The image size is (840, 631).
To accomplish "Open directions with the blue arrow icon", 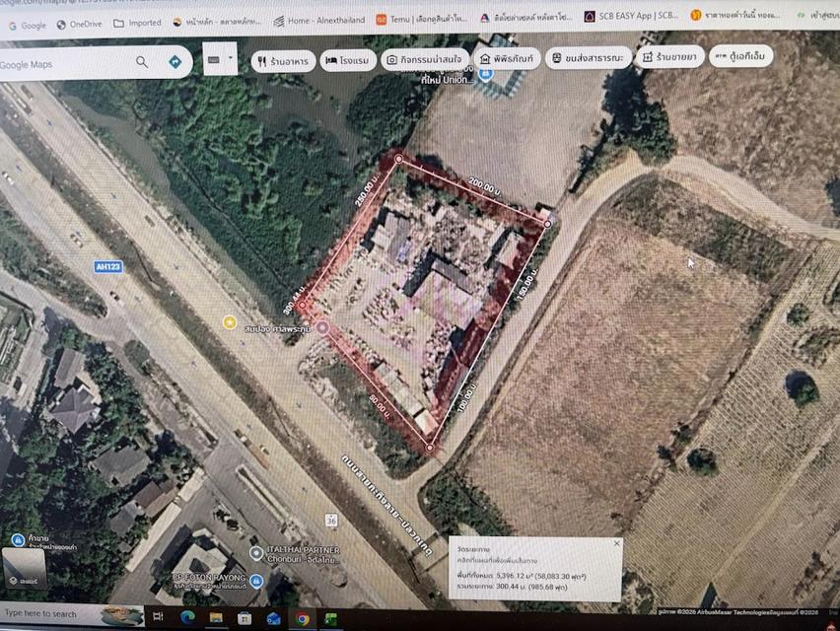I will coord(175,62).
